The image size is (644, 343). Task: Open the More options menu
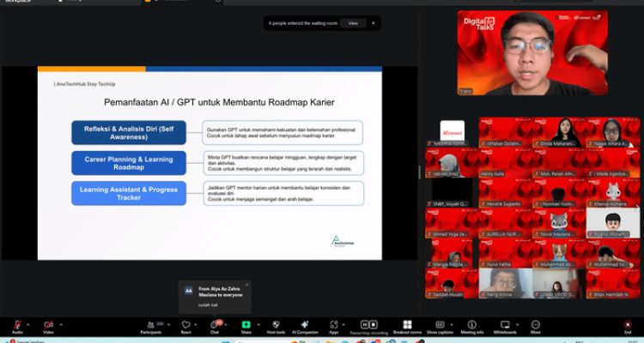[x=536, y=327]
